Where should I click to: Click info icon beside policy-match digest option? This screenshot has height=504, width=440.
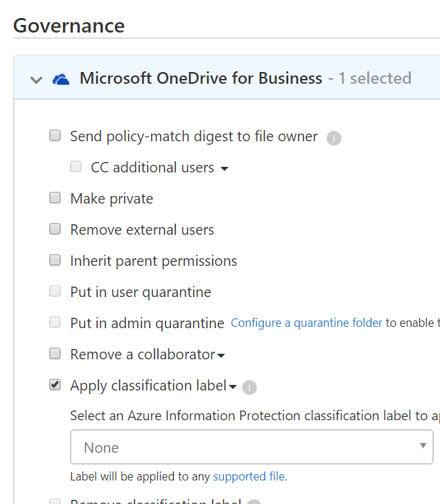pyautogui.click(x=334, y=138)
